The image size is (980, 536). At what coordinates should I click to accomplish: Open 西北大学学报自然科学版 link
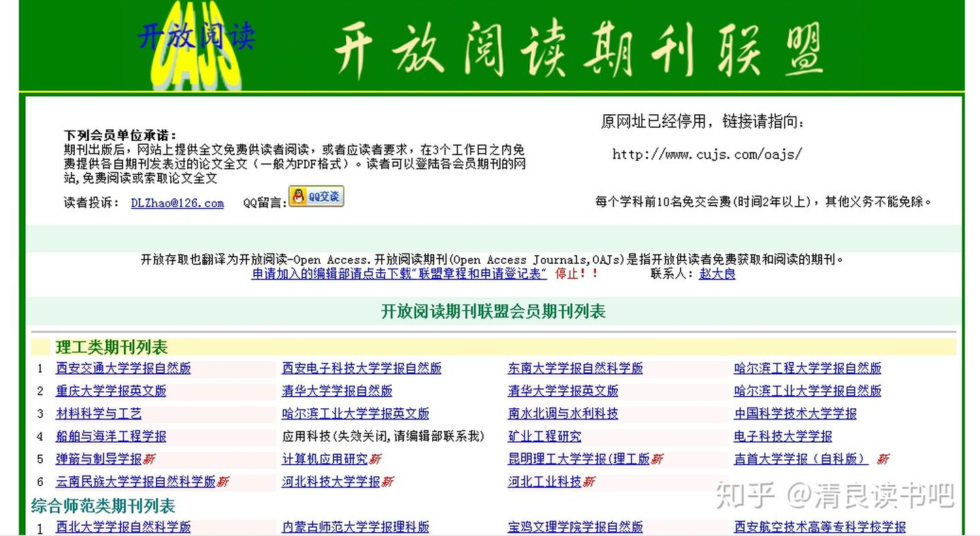(x=123, y=527)
